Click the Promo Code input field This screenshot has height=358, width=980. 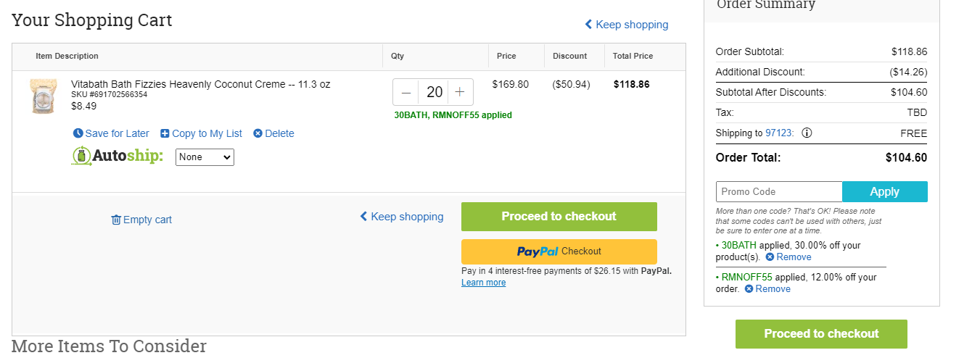tap(779, 192)
